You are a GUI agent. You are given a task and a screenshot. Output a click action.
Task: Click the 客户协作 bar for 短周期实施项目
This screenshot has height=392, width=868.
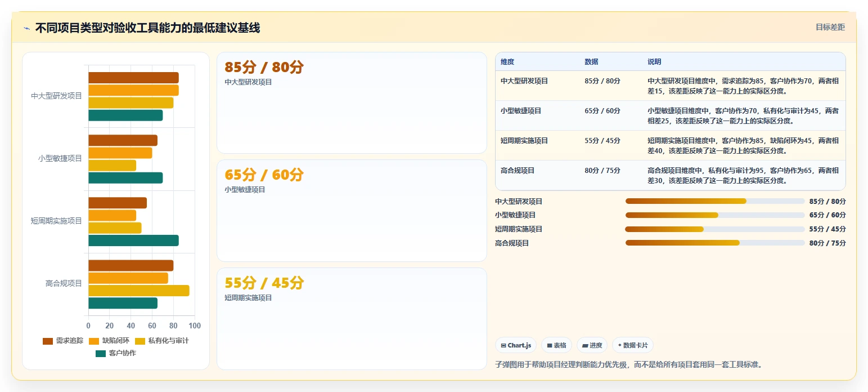pyautogui.click(x=133, y=240)
